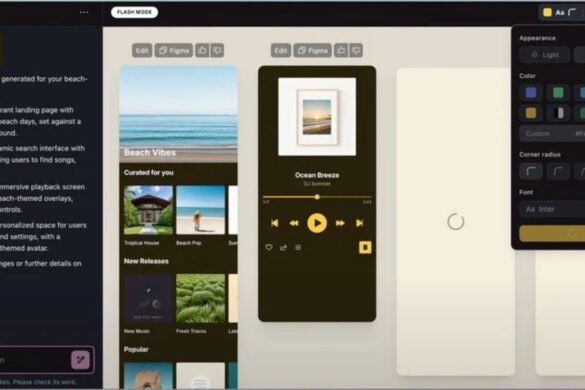Screen dimensions: 585x390
Task: Click the Ocean Breeze song title
Action: pos(317,175)
